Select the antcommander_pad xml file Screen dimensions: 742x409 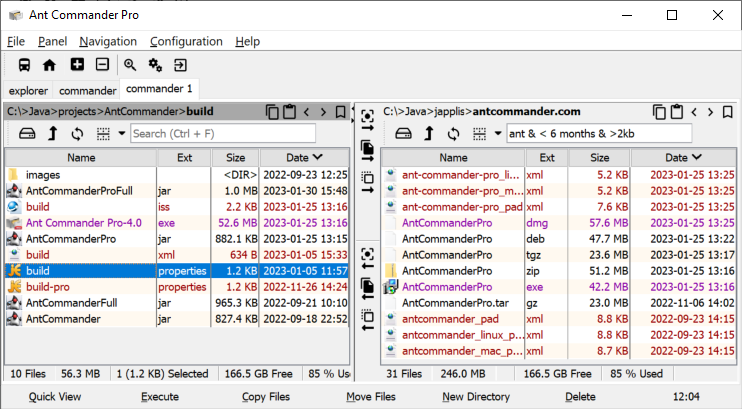pos(558,319)
